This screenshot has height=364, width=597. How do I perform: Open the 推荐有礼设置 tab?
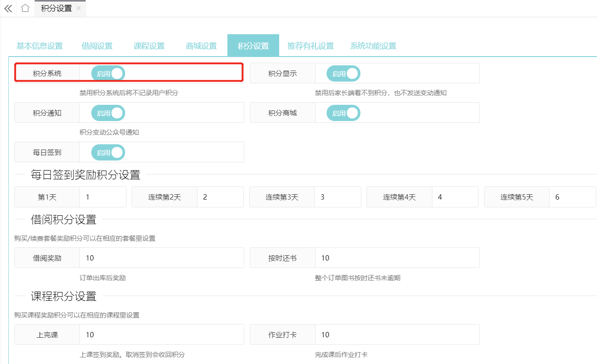tap(310, 46)
